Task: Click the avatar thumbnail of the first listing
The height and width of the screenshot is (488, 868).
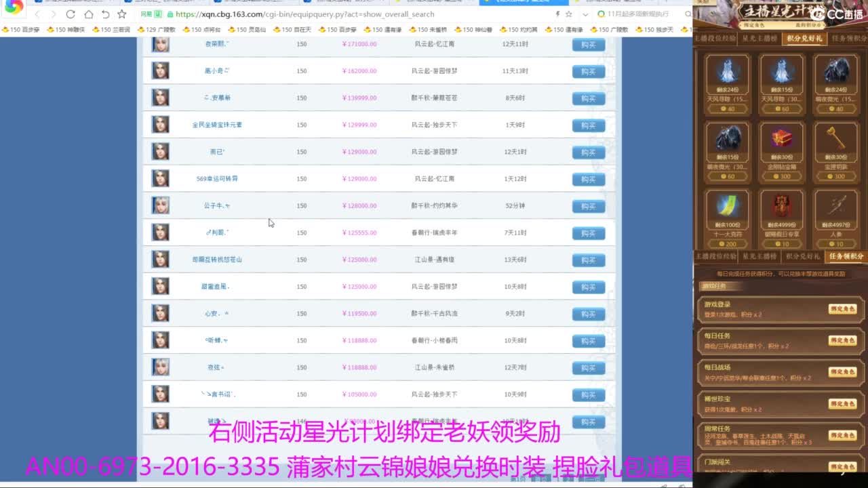Action: pyautogui.click(x=159, y=44)
